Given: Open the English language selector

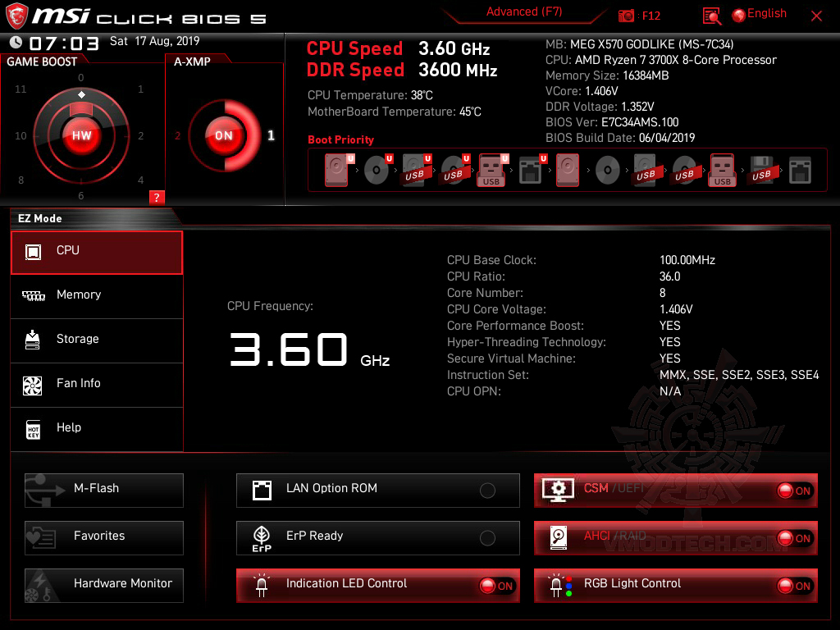Looking at the screenshot, I should pyautogui.click(x=759, y=13).
